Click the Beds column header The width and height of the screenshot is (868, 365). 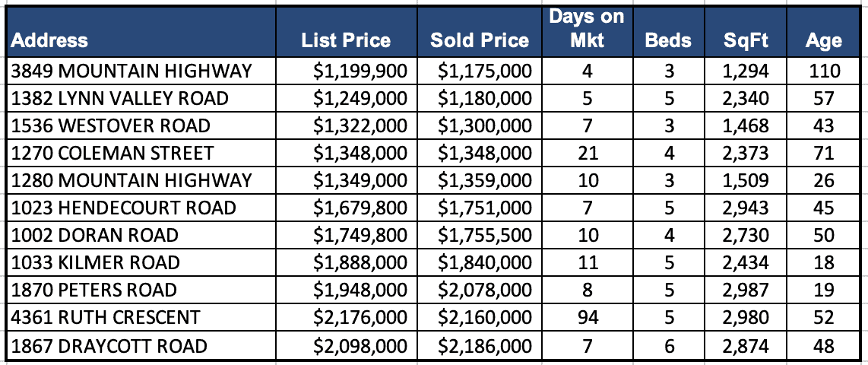pyautogui.click(x=669, y=40)
